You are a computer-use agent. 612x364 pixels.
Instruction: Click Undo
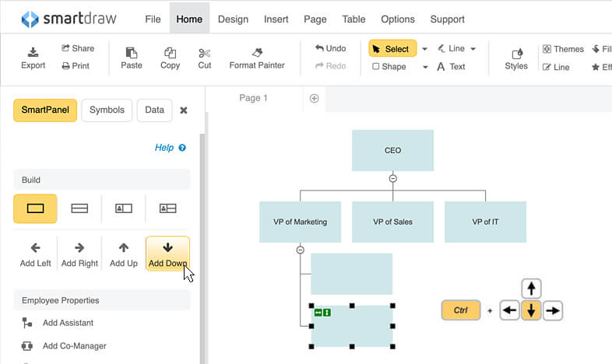(331, 48)
